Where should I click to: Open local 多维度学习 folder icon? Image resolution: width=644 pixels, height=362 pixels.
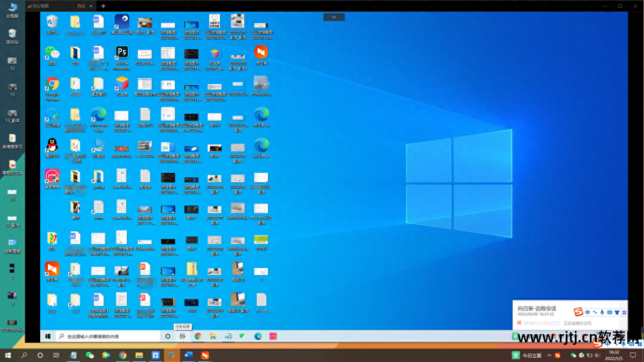[12, 141]
